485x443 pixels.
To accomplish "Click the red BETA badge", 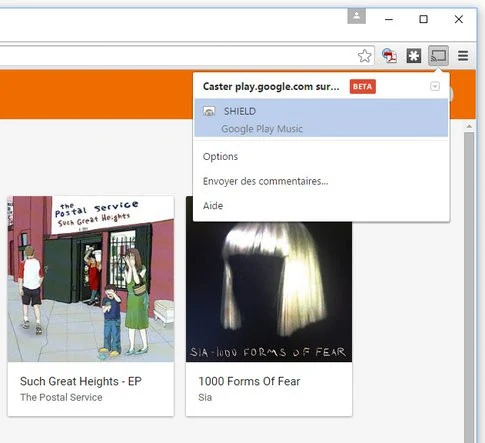I will tap(363, 87).
